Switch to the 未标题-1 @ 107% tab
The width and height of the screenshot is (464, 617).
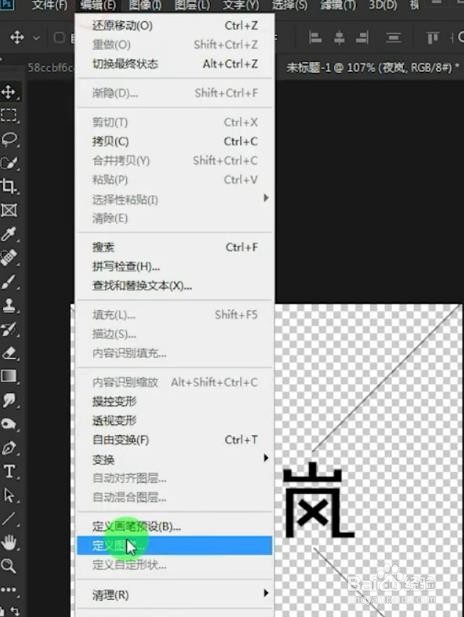[372, 68]
